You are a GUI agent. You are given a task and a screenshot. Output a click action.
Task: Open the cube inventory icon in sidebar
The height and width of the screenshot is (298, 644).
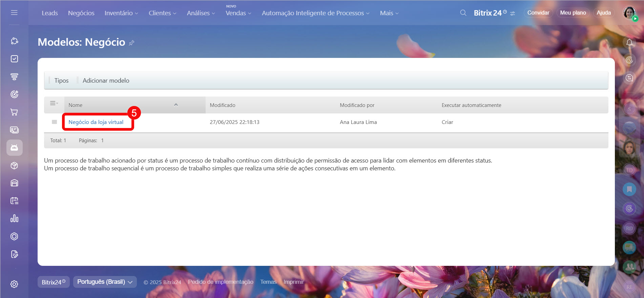point(14,166)
